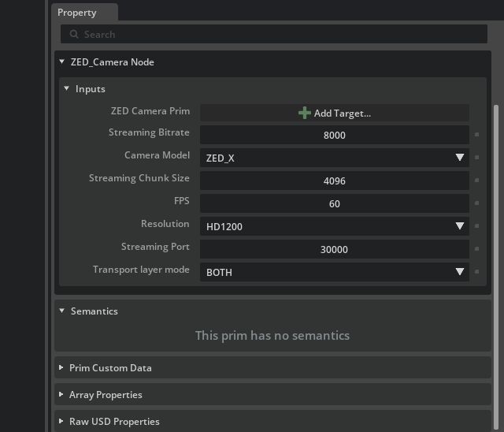504x432 pixels.
Task: Collapse the ZED_Camera Node section
Action: pos(62,62)
